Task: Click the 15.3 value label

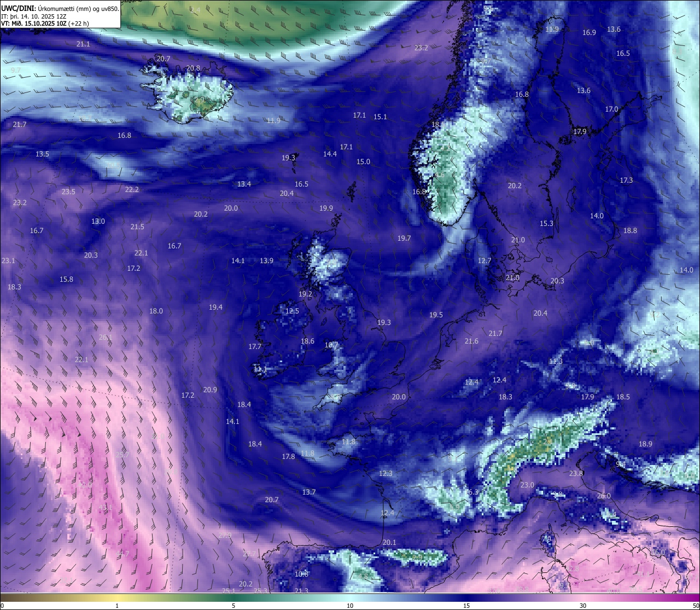Action: tap(546, 224)
